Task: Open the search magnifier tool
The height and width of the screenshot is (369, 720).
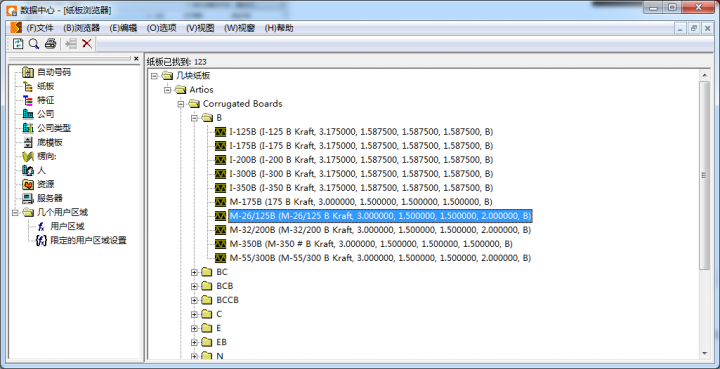Action: click(x=34, y=44)
